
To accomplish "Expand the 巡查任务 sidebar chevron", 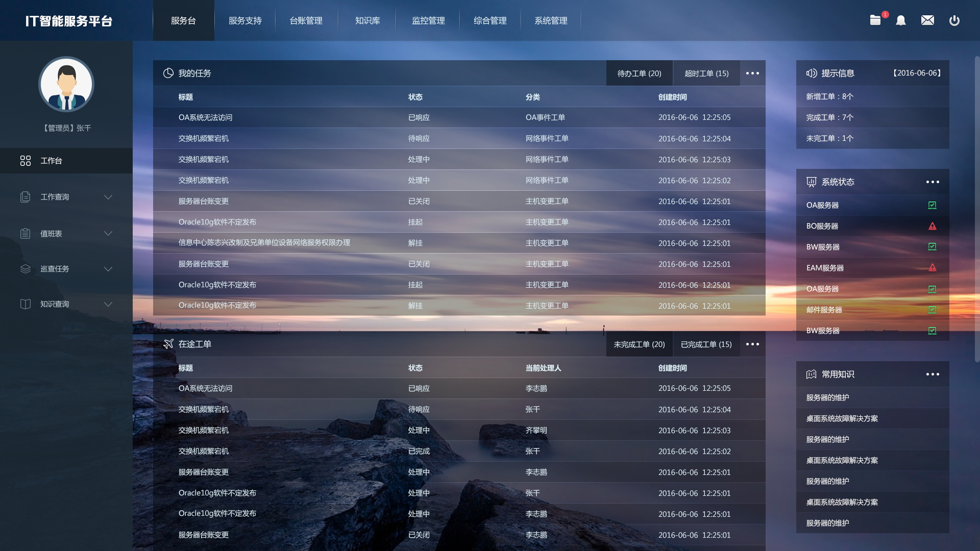I will pos(108,269).
